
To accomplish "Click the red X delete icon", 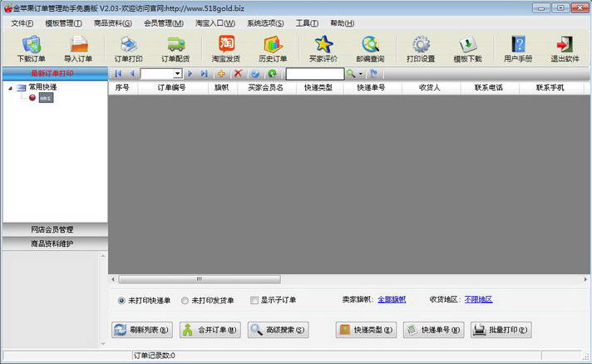I will [x=238, y=73].
